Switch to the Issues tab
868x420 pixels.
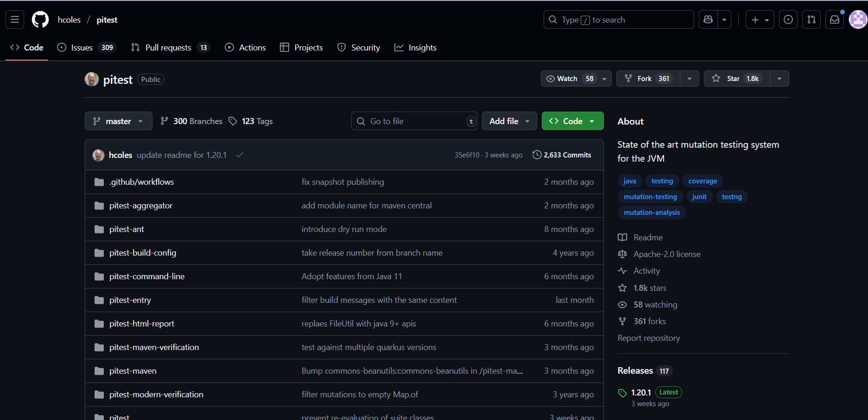coord(81,47)
